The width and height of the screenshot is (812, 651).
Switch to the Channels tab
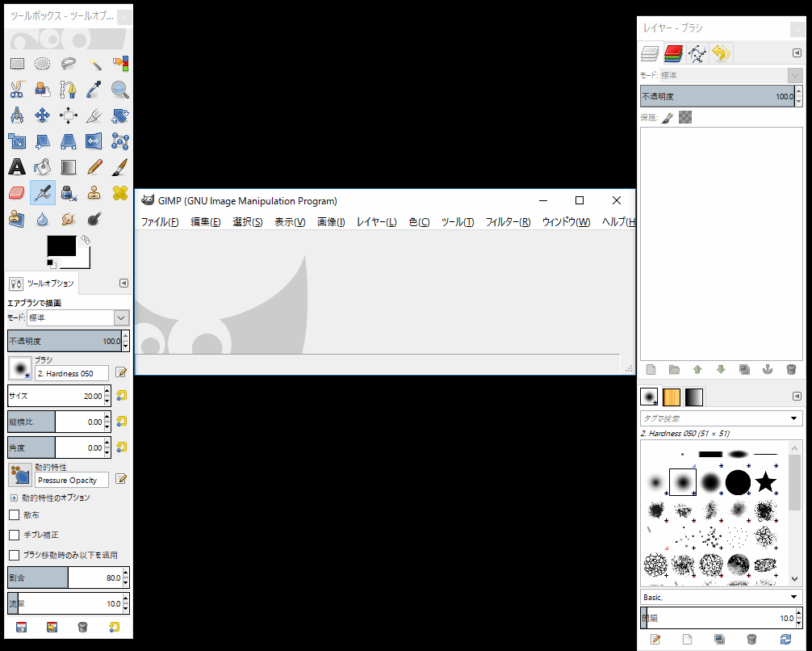pyautogui.click(x=673, y=52)
